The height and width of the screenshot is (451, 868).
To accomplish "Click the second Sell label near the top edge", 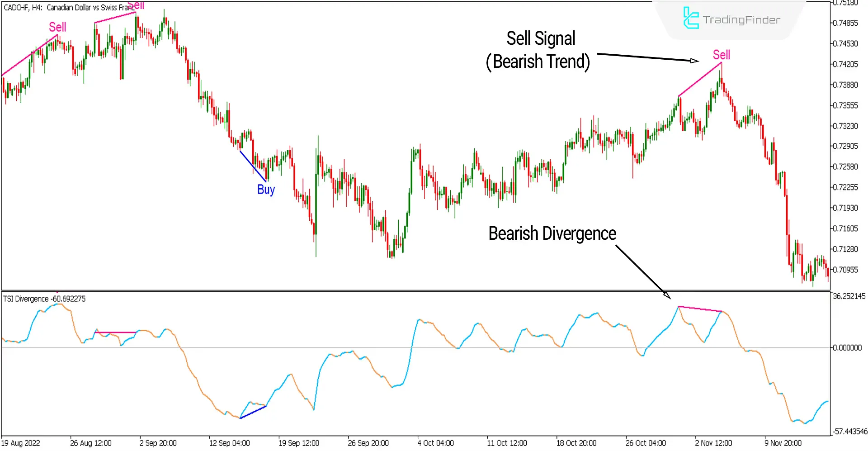I will coord(137,5).
